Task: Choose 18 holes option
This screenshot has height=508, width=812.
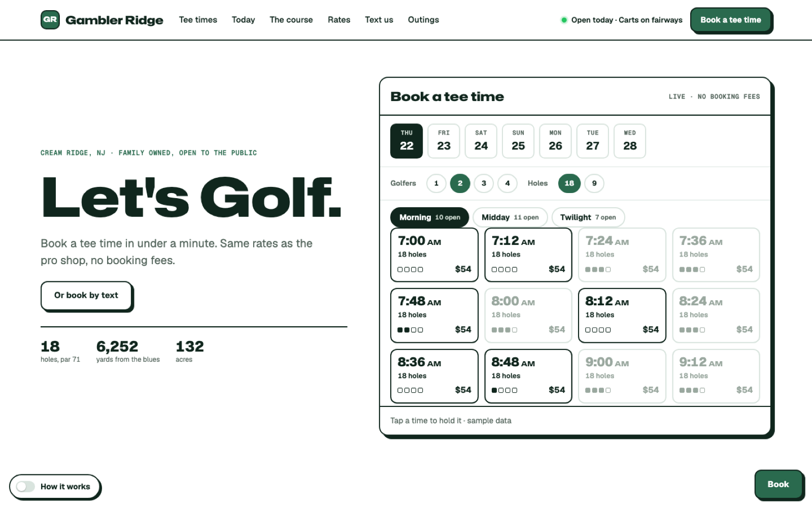Action: 569,183
